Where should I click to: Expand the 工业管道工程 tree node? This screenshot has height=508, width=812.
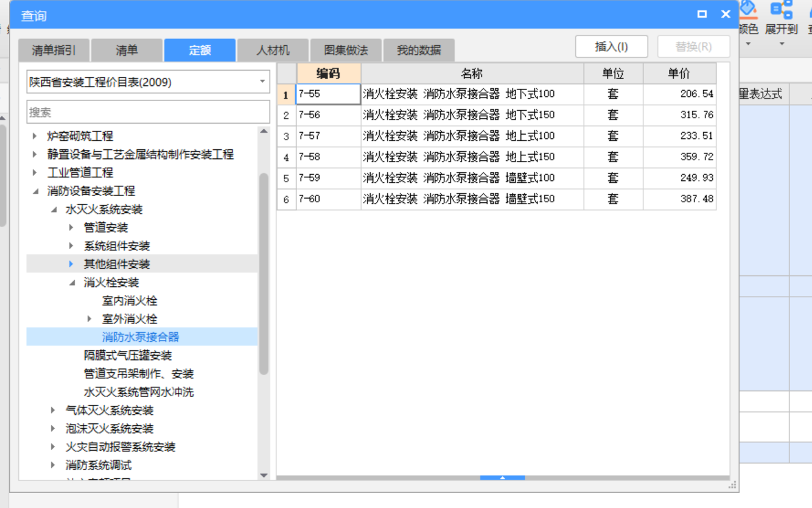point(35,172)
